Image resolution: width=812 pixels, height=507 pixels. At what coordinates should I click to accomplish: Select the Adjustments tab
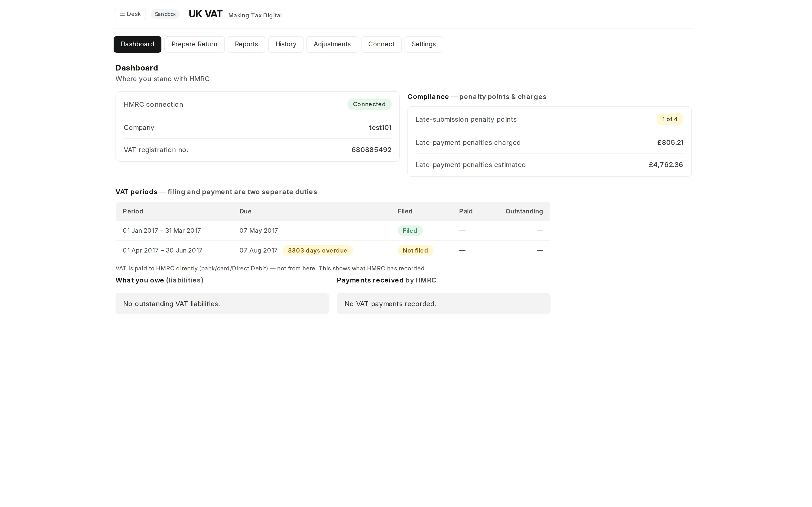(x=332, y=44)
